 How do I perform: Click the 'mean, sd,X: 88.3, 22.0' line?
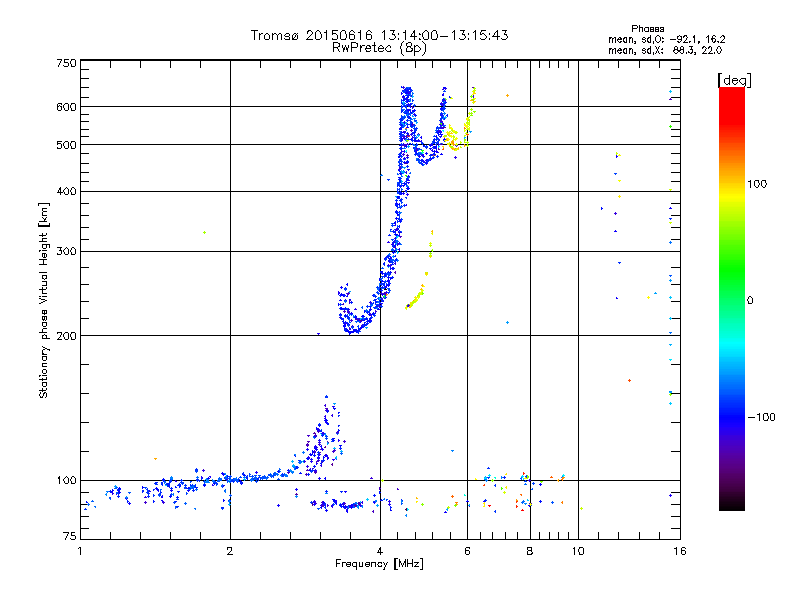click(x=665, y=50)
